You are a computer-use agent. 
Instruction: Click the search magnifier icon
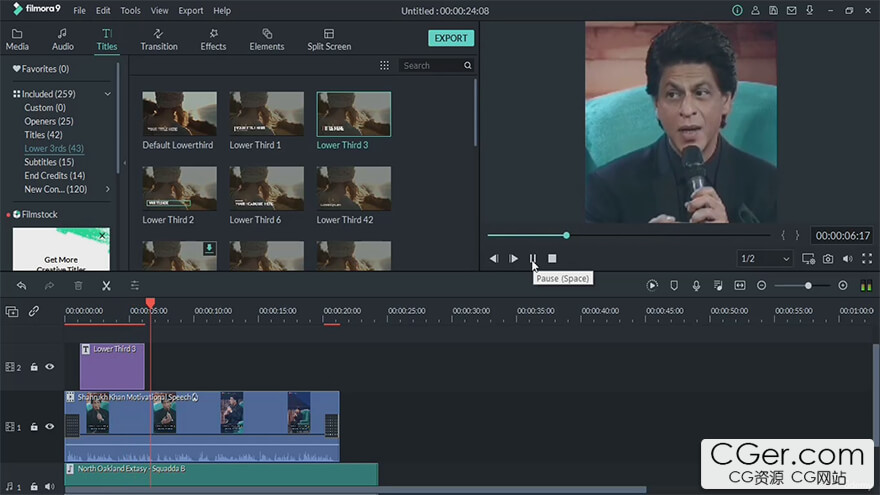pos(468,66)
